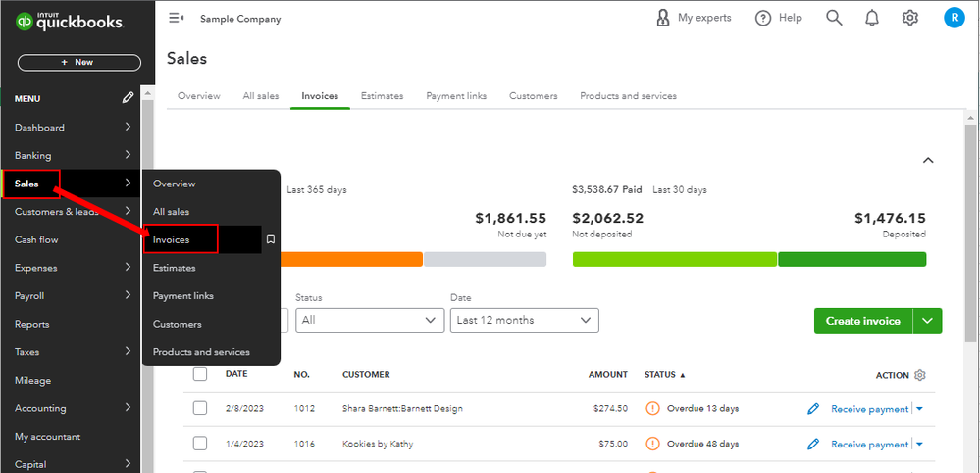980x473 pixels.
Task: Switch to the Overview tab
Action: click(x=199, y=96)
